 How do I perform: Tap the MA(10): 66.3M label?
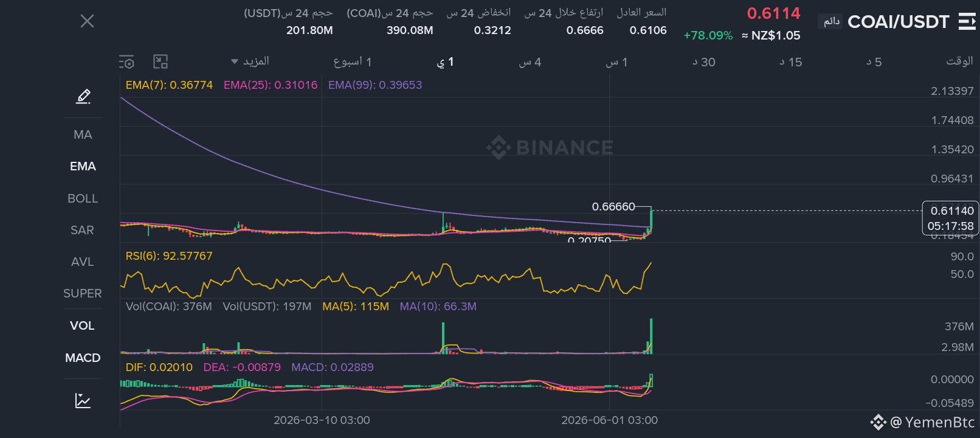438,307
